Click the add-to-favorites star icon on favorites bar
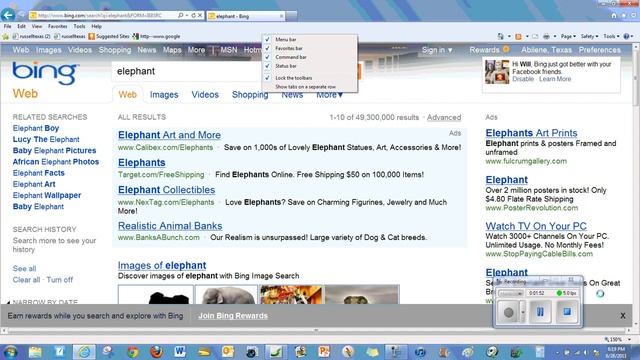This screenshot has height=360, width=640. [x=5, y=36]
